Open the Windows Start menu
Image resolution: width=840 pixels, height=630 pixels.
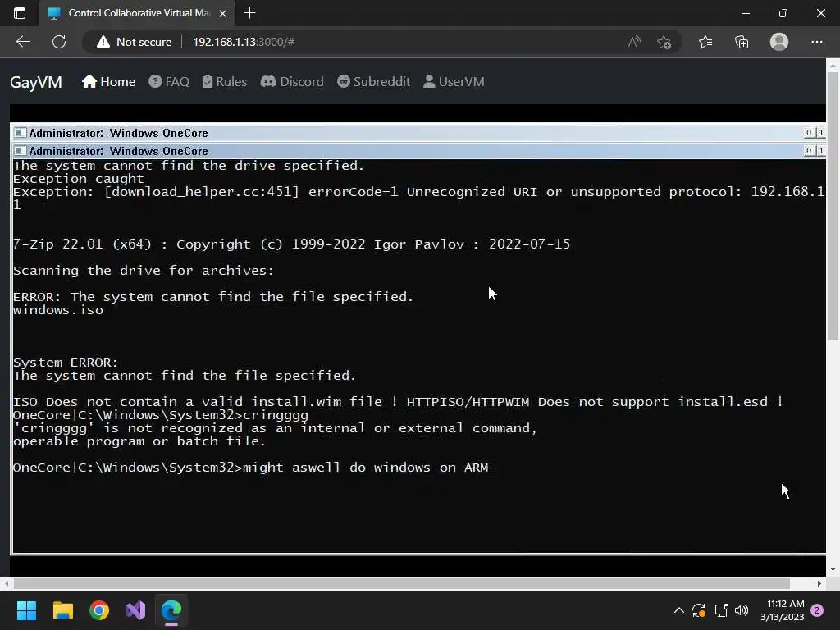point(26,610)
